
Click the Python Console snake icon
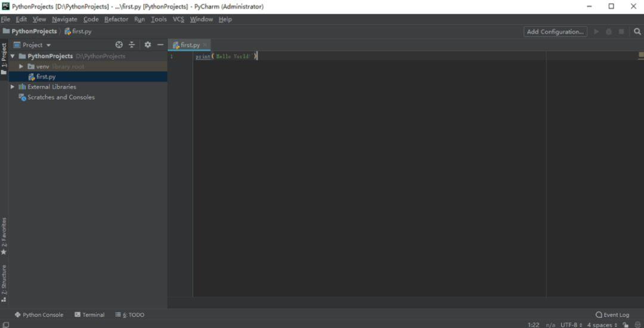18,315
